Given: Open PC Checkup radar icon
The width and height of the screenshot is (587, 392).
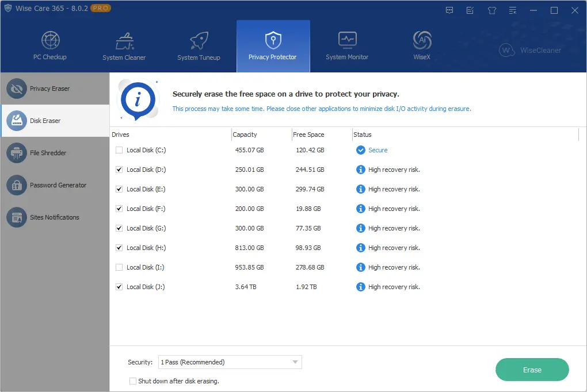Looking at the screenshot, I should coord(50,40).
